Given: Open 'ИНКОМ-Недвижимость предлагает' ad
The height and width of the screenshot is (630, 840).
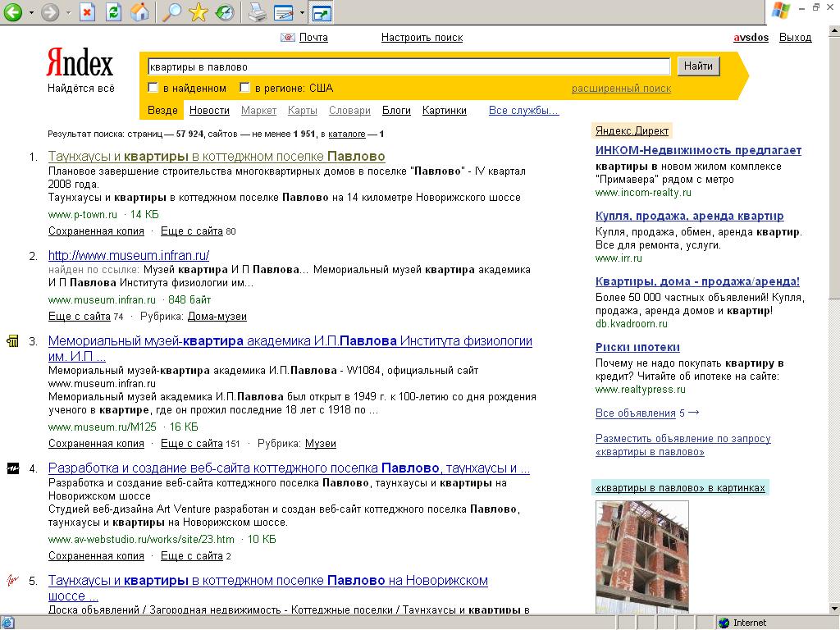Looking at the screenshot, I should (x=699, y=151).
